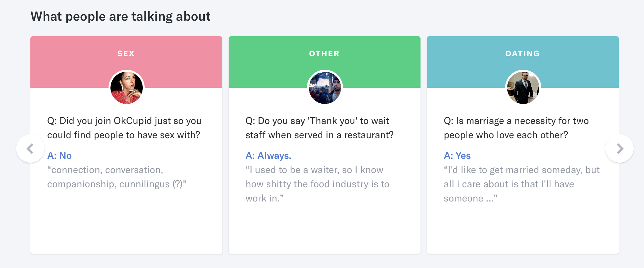Open the DATING card user's avatar
644x268 pixels.
[x=523, y=88]
